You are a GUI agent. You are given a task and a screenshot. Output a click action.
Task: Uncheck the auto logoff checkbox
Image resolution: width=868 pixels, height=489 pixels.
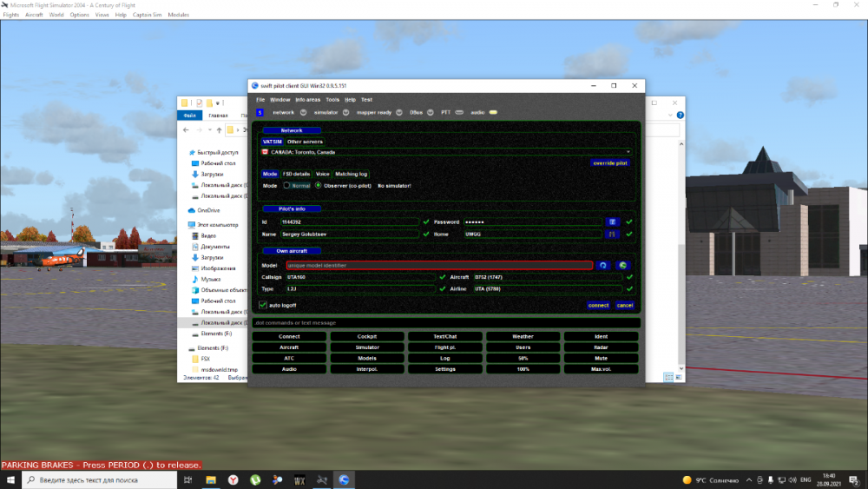point(263,305)
